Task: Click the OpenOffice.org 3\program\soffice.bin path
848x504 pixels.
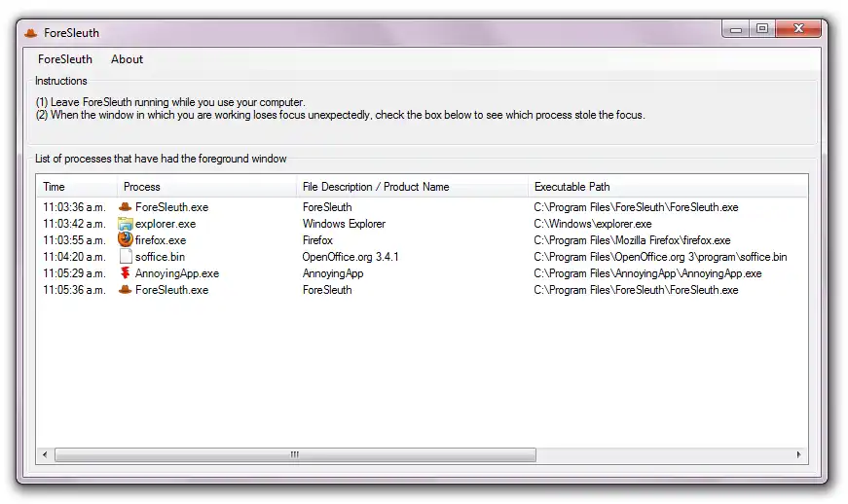Action: 660,257
